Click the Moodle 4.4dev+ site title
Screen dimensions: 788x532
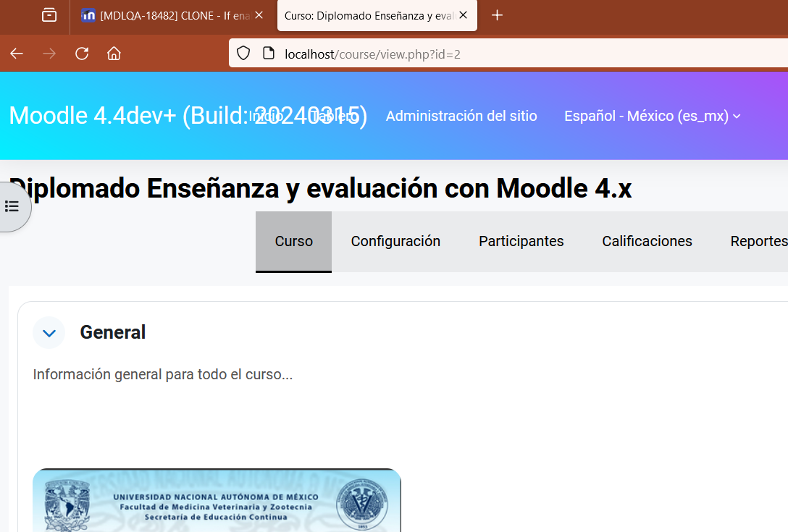click(188, 116)
